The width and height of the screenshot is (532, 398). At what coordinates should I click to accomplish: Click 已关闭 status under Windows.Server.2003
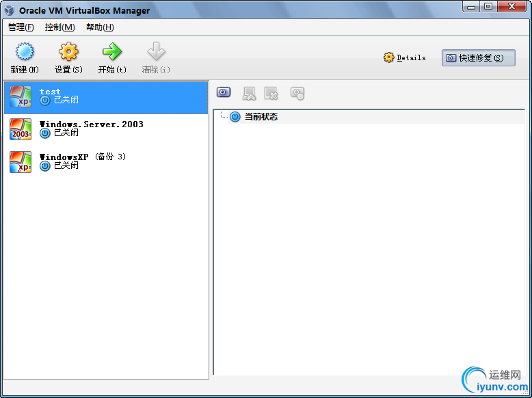click(x=66, y=133)
